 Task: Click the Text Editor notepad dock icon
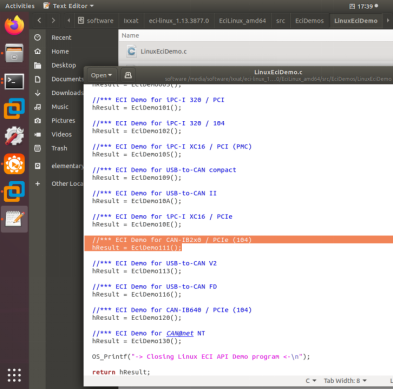pyautogui.click(x=14, y=219)
